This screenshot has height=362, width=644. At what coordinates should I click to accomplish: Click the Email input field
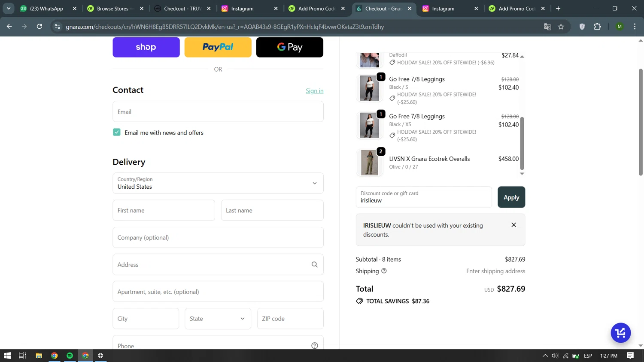click(x=218, y=112)
